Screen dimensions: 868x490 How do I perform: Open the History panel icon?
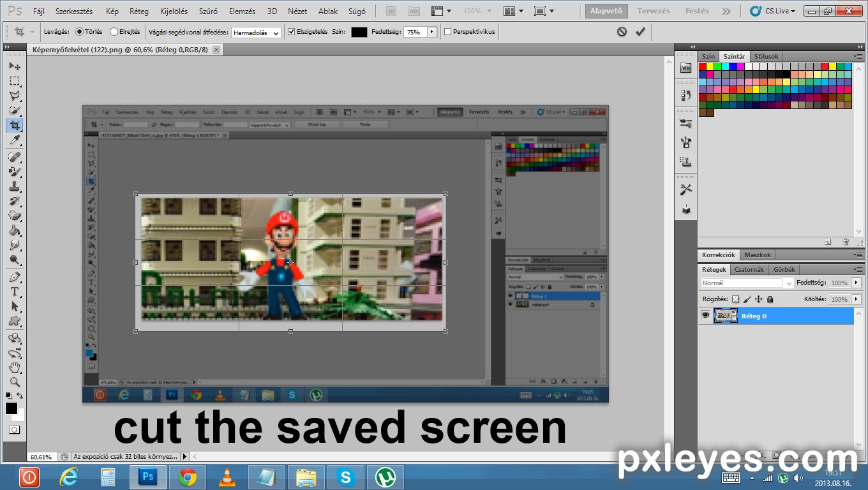point(686,95)
